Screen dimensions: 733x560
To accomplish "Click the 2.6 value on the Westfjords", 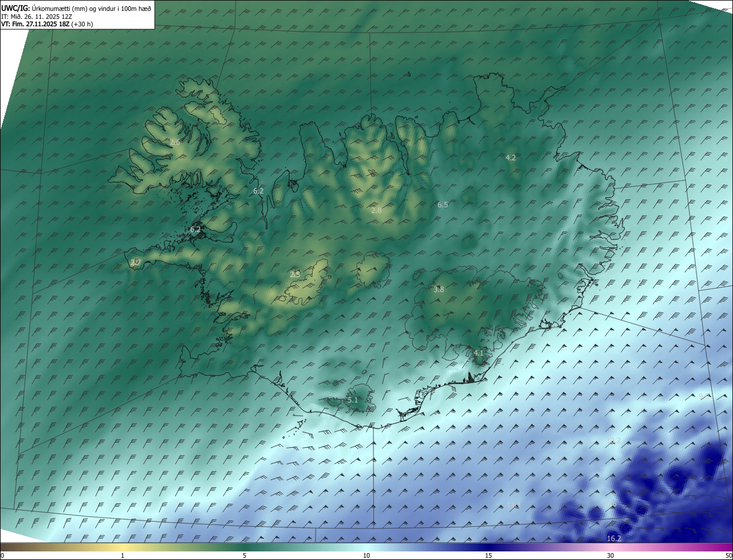I will [175, 142].
